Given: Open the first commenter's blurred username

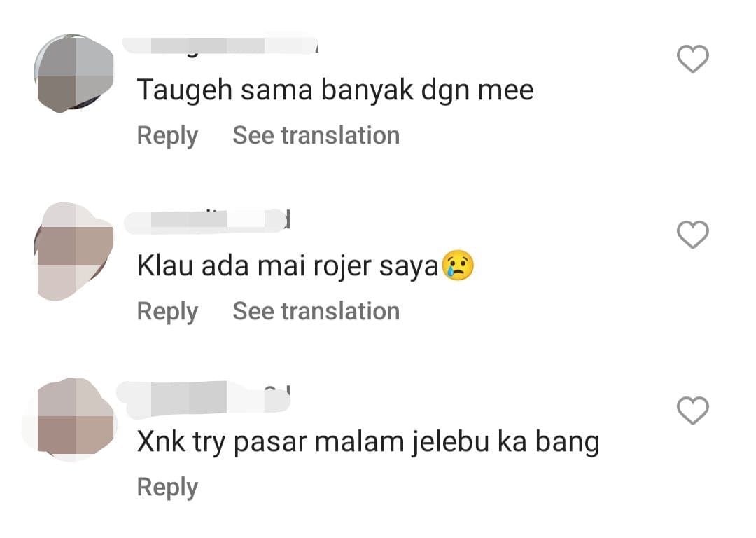Looking at the screenshot, I should (220, 46).
